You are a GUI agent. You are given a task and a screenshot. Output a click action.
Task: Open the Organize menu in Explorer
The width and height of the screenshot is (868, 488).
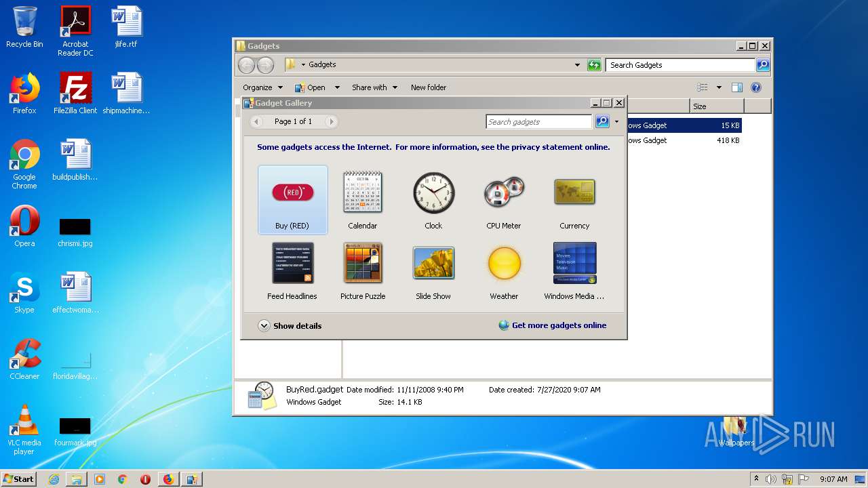tap(262, 87)
